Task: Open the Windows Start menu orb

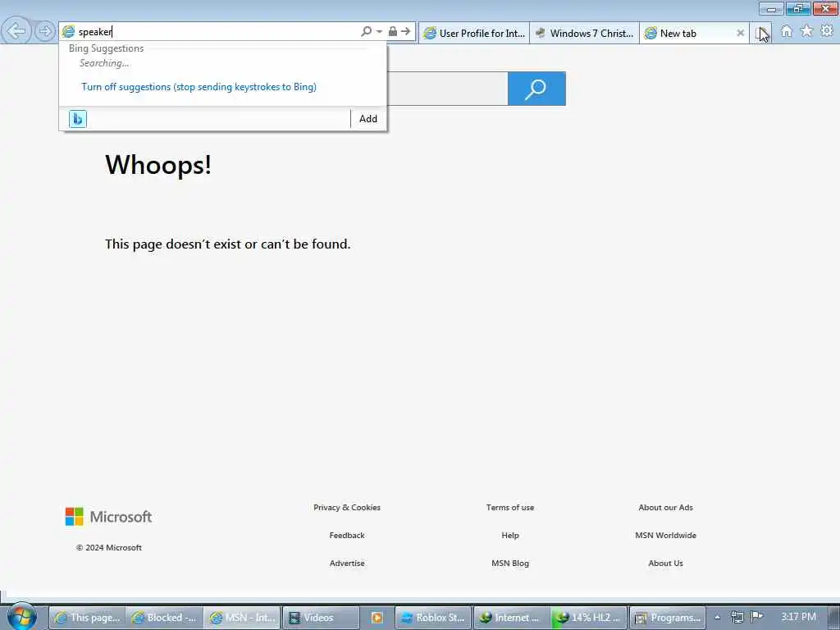Action: [21, 617]
